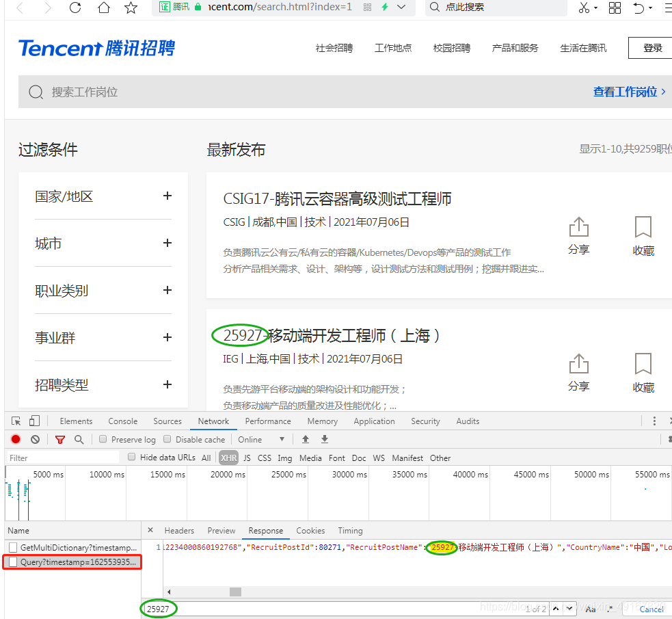Bookmark the 25927 mobile developer Shanghai job
The width and height of the screenshot is (672, 619).
(x=643, y=373)
